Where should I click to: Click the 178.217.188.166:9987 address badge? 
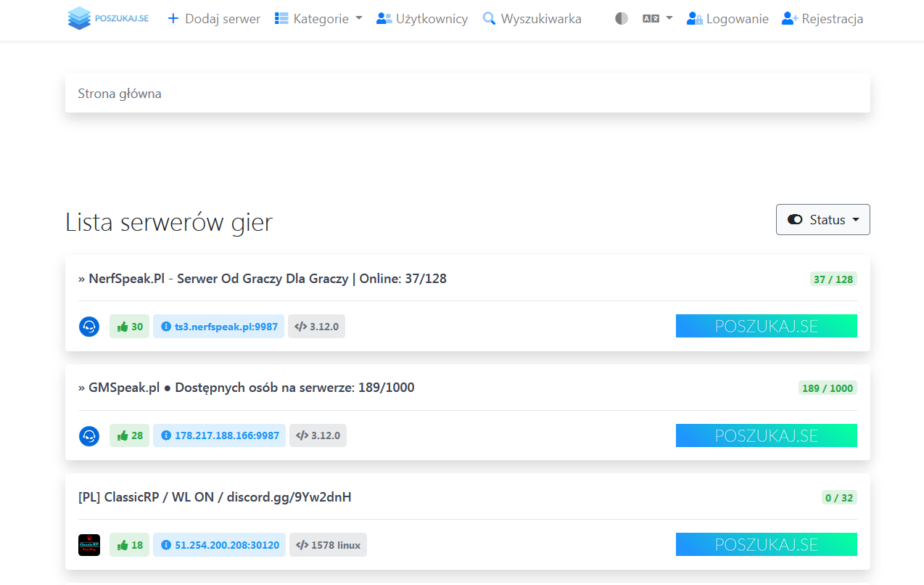coord(219,435)
